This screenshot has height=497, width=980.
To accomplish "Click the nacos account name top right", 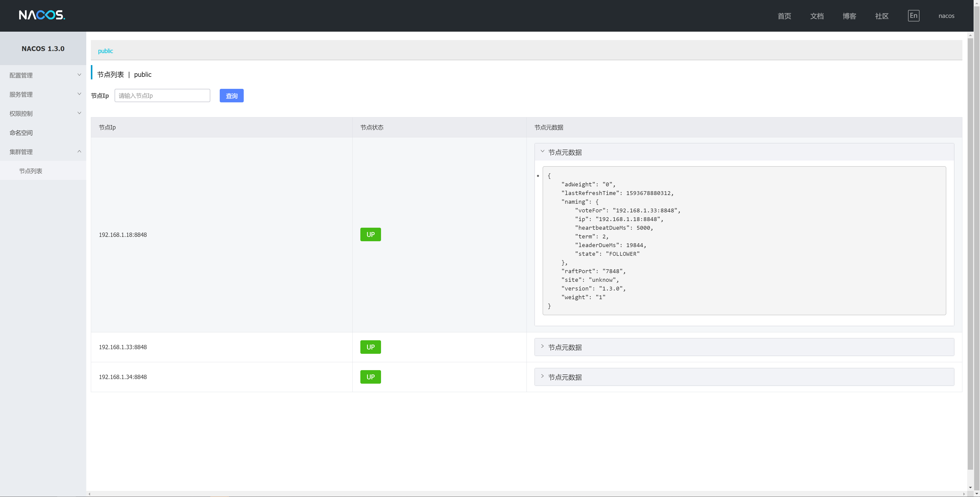I will [946, 16].
